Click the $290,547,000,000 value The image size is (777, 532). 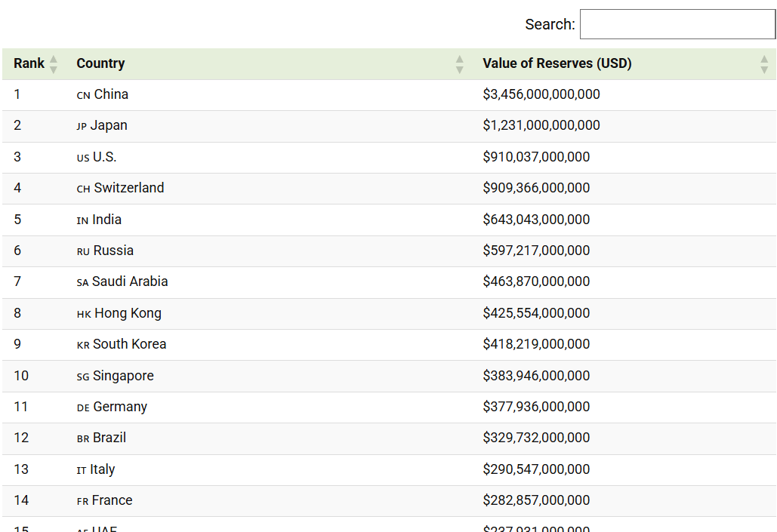(x=536, y=469)
